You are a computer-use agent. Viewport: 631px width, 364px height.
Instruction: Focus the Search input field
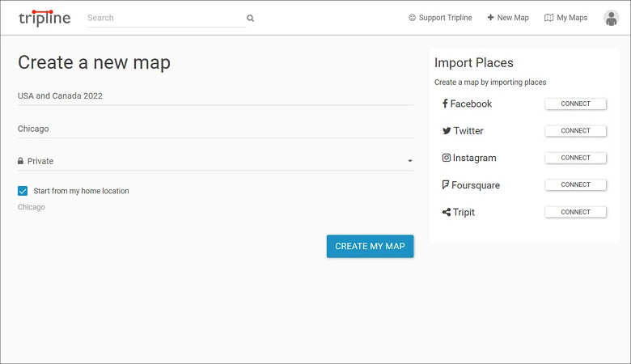coord(166,18)
